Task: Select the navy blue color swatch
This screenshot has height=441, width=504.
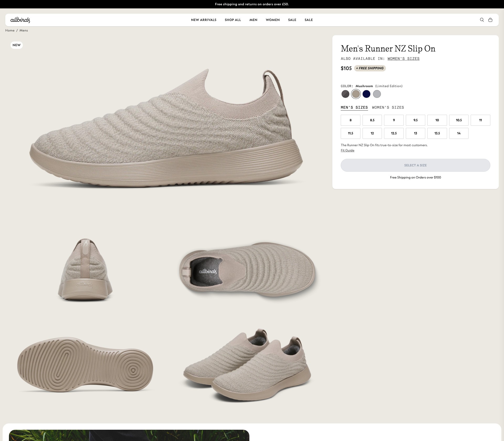Action: click(x=366, y=94)
